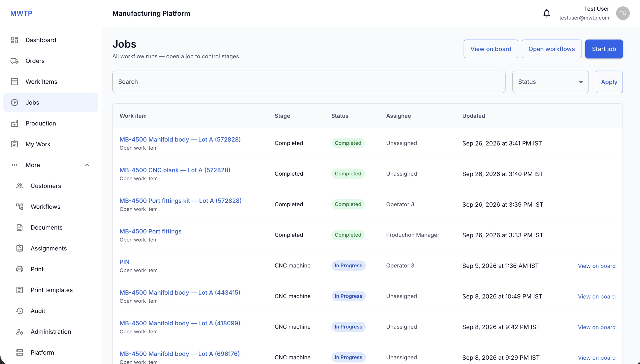Open Customers under More

51,186
